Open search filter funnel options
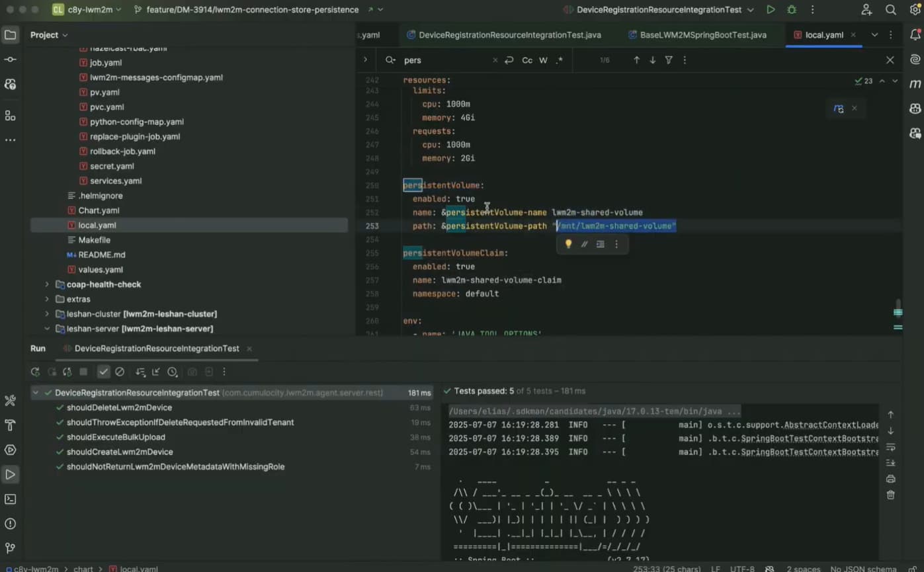 click(x=669, y=60)
